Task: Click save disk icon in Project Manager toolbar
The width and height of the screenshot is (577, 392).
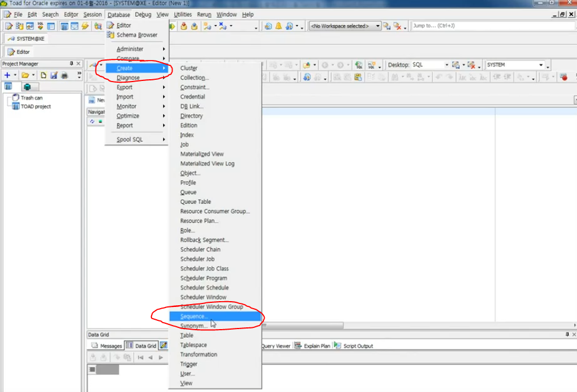Action: coord(54,75)
